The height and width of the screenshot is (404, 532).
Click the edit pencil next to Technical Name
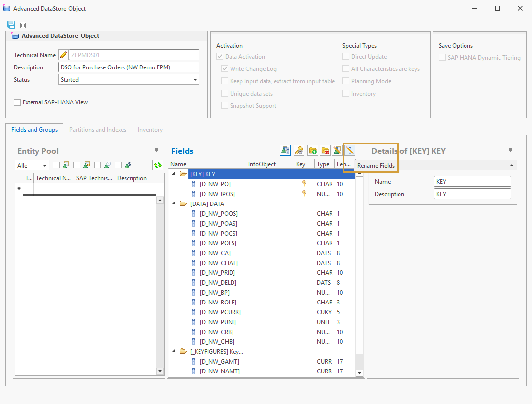(63, 55)
